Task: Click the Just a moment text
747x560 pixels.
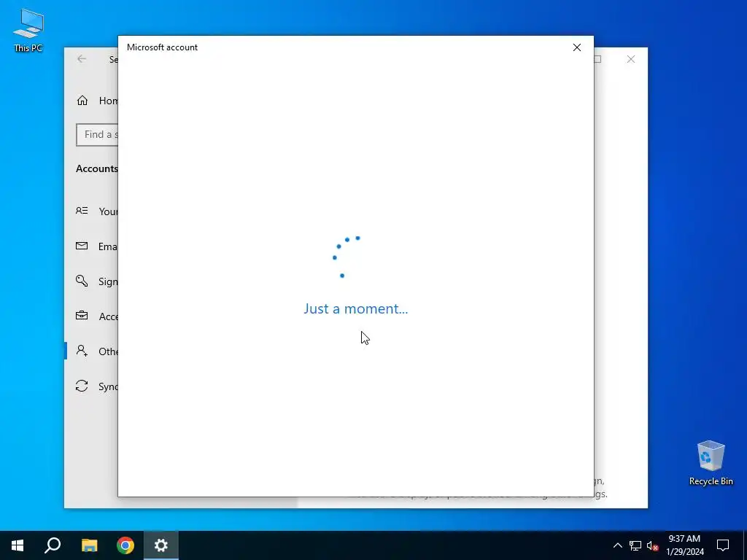Action: 356,308
